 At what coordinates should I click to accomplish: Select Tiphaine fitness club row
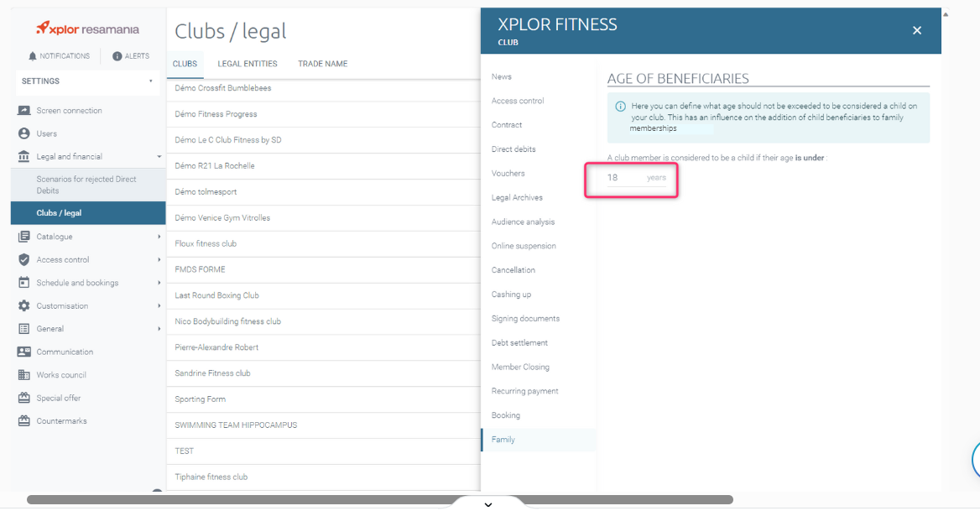(x=323, y=477)
